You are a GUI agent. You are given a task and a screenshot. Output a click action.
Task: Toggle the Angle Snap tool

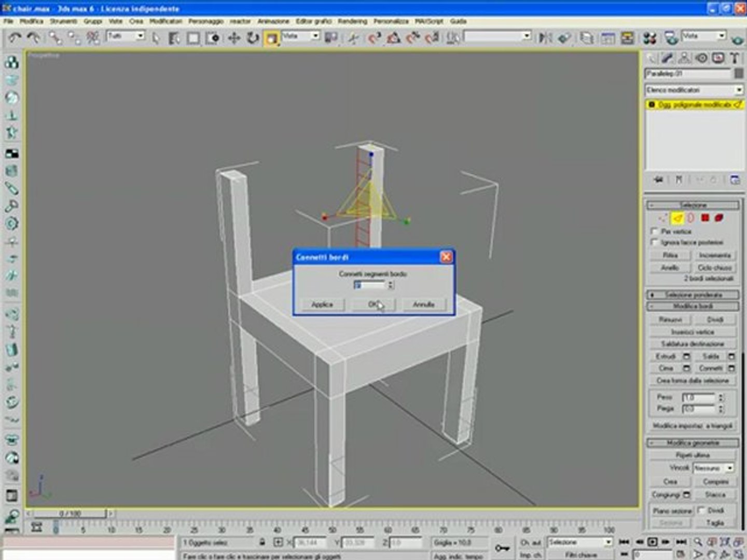coord(394,37)
